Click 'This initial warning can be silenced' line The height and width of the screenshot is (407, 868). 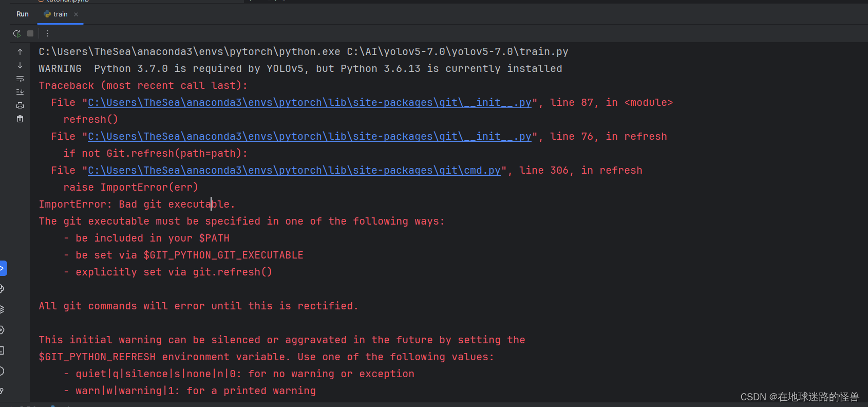[x=282, y=340]
